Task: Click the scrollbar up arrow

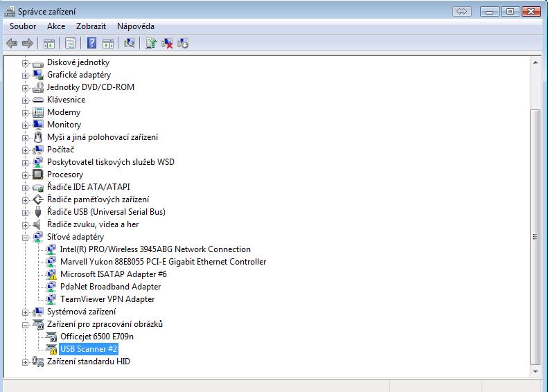Action: (536, 62)
